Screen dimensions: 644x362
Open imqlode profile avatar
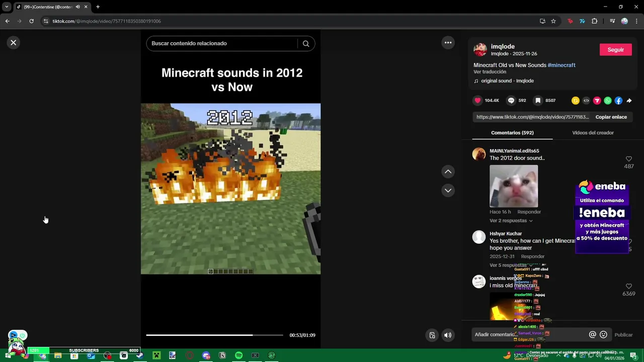pos(480,50)
